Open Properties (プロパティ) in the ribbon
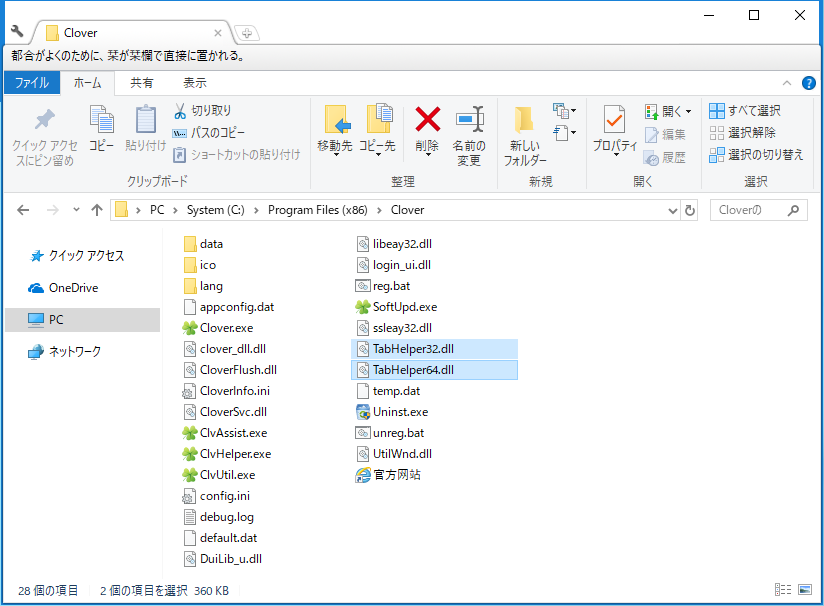The height and width of the screenshot is (606, 824). [614, 122]
